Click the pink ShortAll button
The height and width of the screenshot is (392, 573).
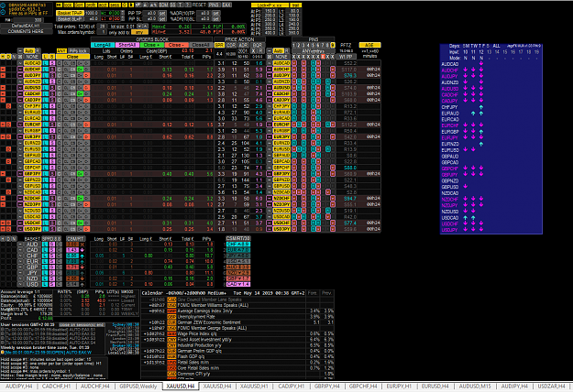pyautogui.click(x=127, y=45)
